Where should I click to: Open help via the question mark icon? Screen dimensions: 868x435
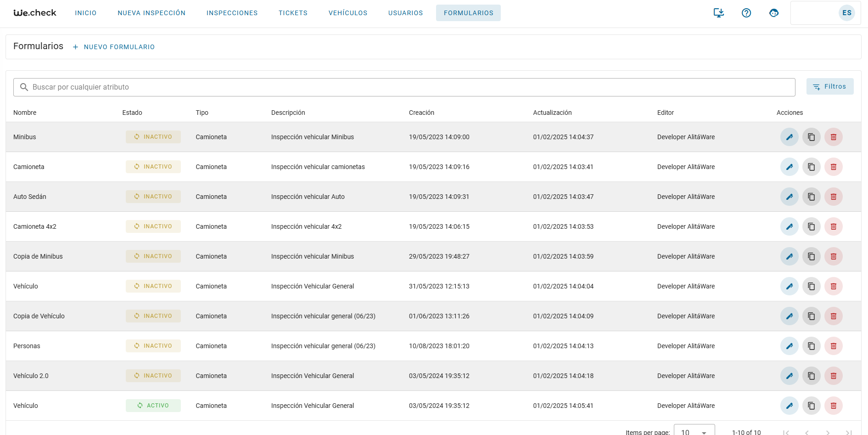tap(746, 13)
